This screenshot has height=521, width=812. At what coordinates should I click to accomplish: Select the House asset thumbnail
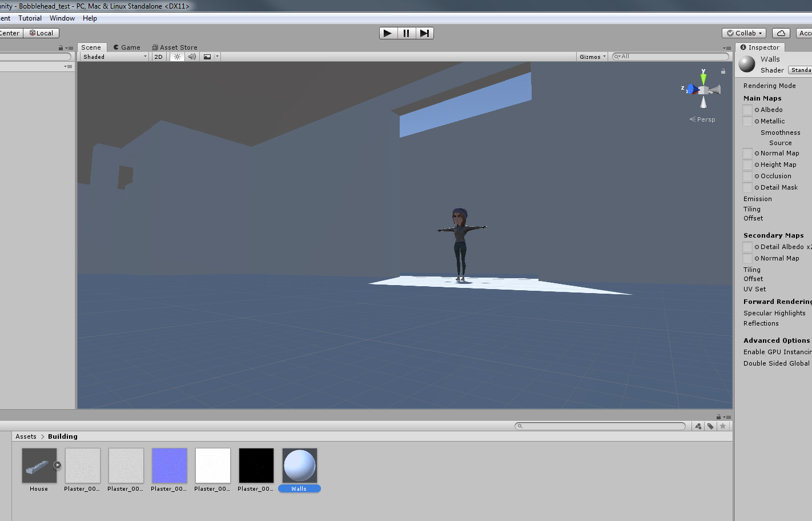pos(39,465)
